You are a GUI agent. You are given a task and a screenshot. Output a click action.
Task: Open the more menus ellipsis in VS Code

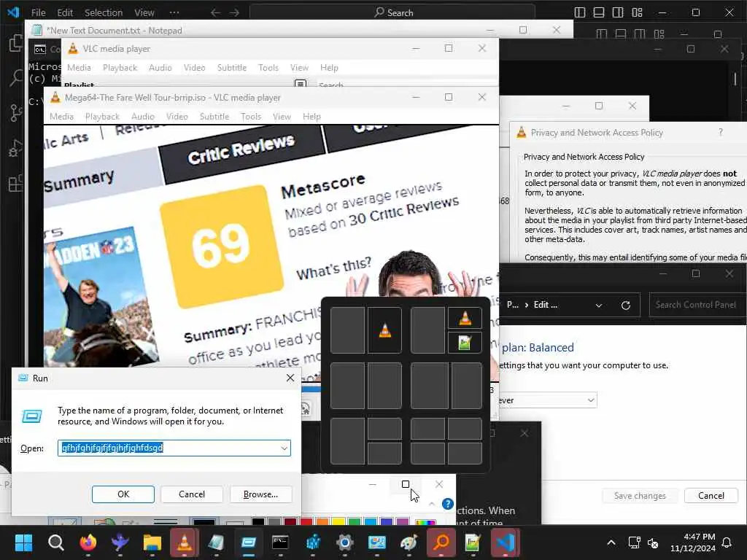(x=174, y=13)
